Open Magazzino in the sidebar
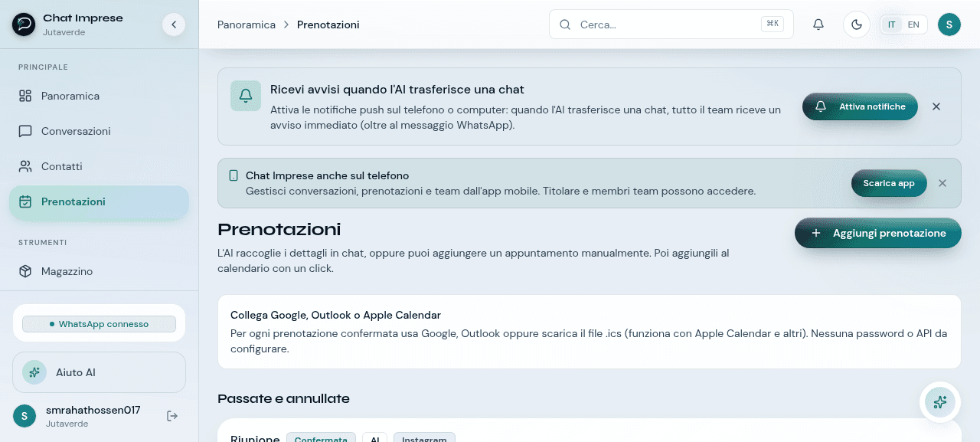The height and width of the screenshot is (442, 980). tap(99, 271)
